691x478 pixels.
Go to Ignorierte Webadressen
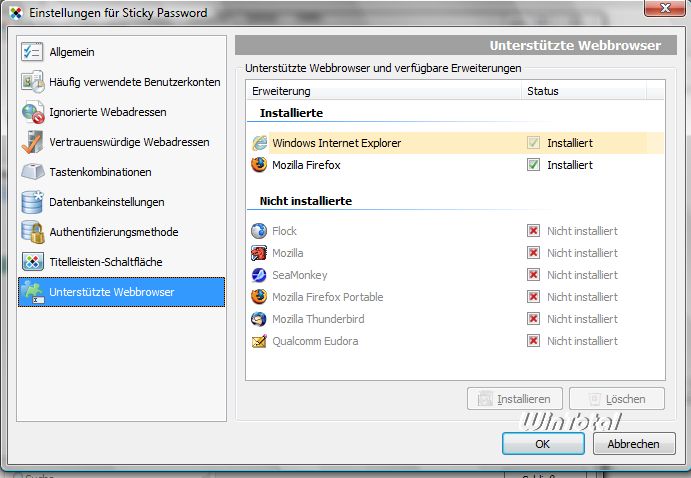[121, 112]
